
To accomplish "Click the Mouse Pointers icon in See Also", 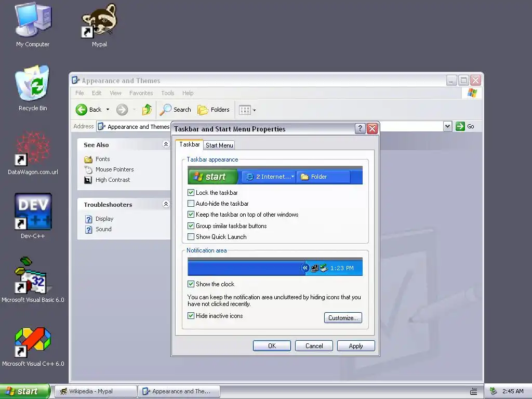I will (x=88, y=170).
